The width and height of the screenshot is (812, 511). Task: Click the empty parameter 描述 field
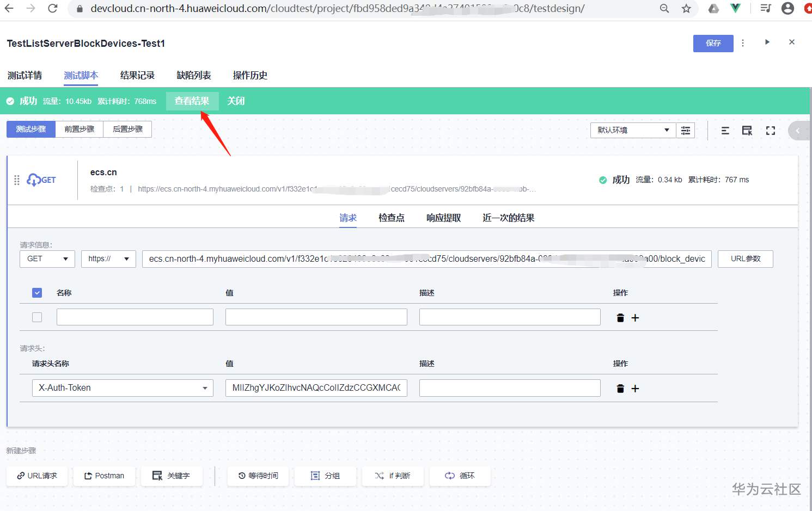[x=510, y=317]
